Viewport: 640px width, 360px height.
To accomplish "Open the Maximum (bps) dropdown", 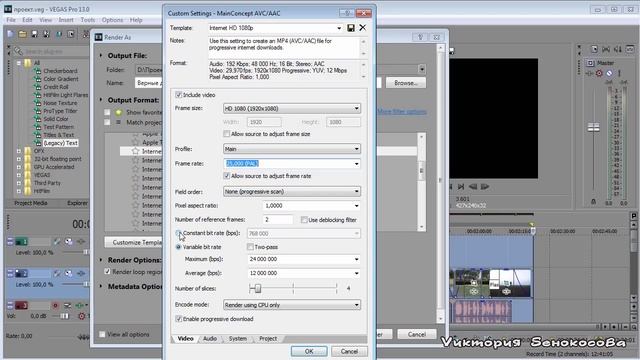I will 356,259.
